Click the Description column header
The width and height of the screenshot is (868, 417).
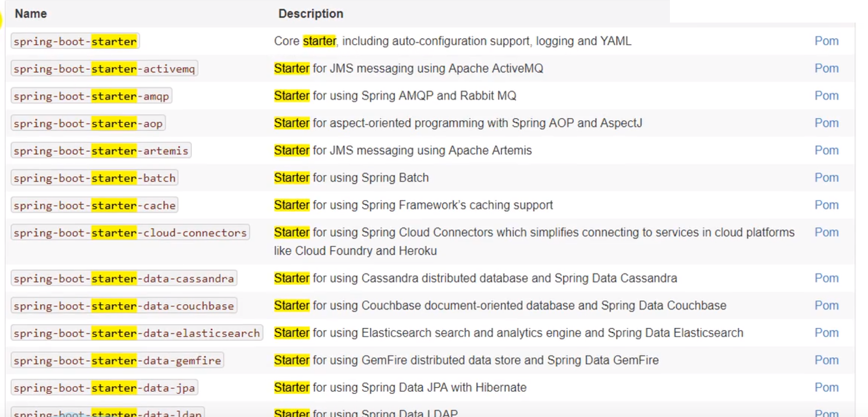311,14
